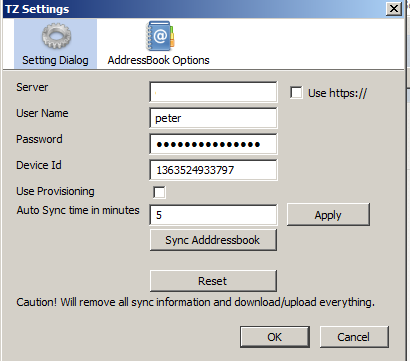Click the Use Provisioning label text
Screen dimensions: 410x361
pos(55,191)
